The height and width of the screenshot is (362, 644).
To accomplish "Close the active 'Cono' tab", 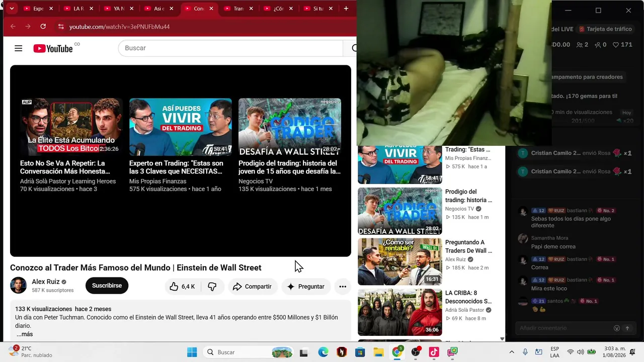I will coord(211,9).
